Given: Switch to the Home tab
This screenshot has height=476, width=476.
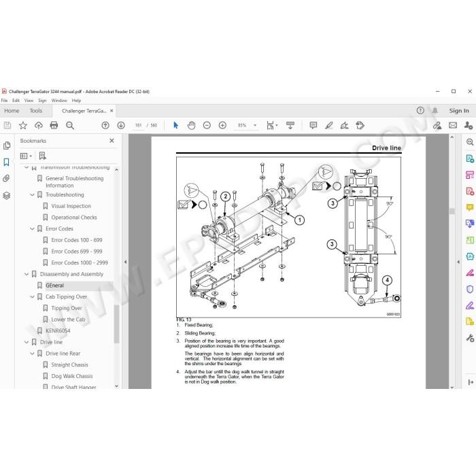Looking at the screenshot, I should 12,111.
